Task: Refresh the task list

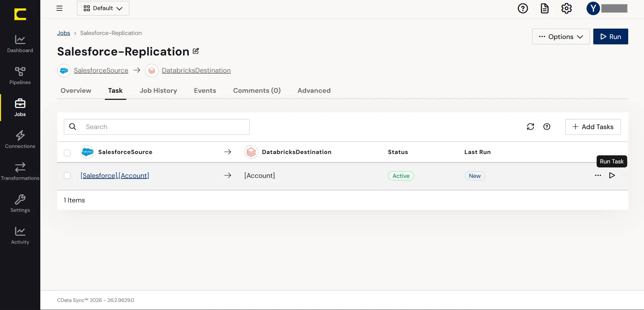Action: pyautogui.click(x=530, y=127)
